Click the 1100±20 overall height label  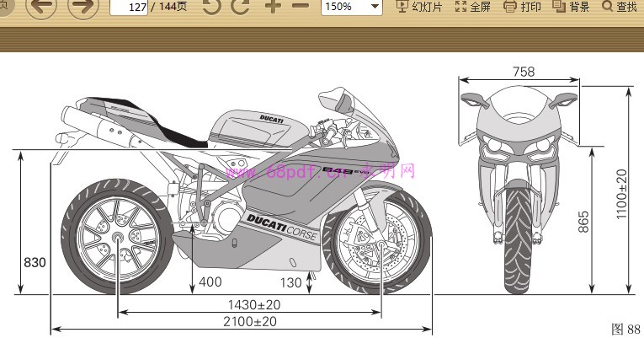[x=621, y=195]
